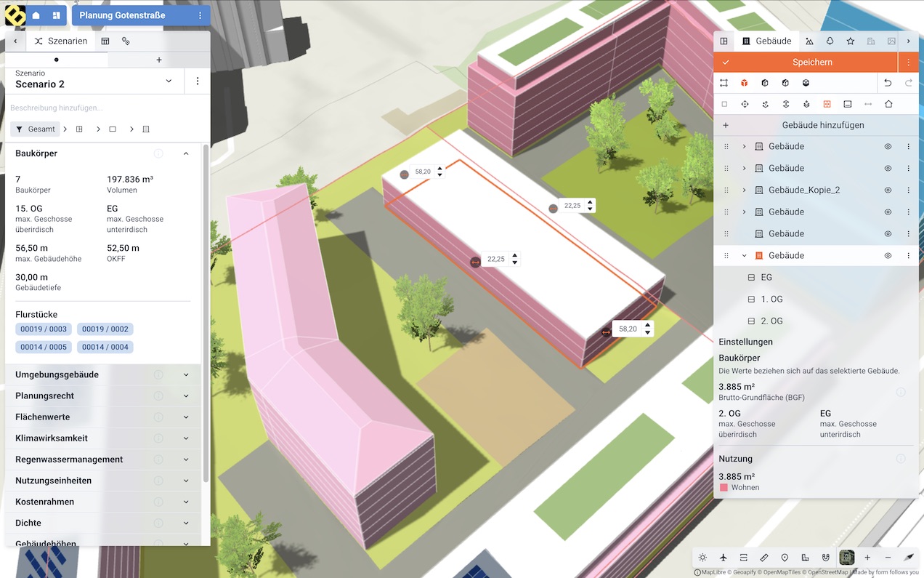Open the Scenario 2 dropdown

pos(169,81)
